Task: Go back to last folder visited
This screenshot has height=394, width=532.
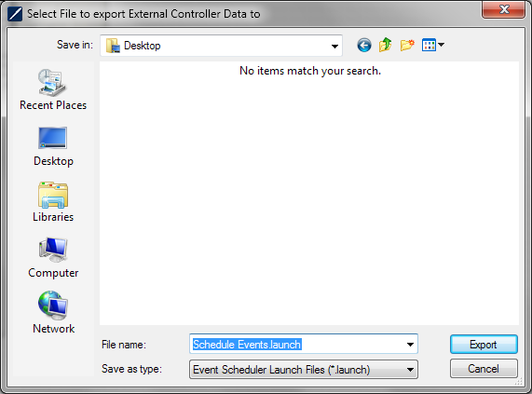Action: point(364,45)
